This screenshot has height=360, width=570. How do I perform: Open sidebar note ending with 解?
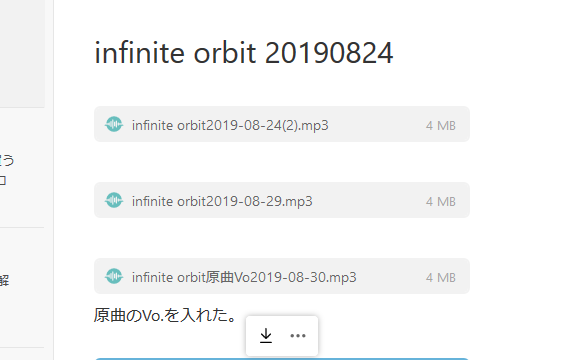point(4,280)
